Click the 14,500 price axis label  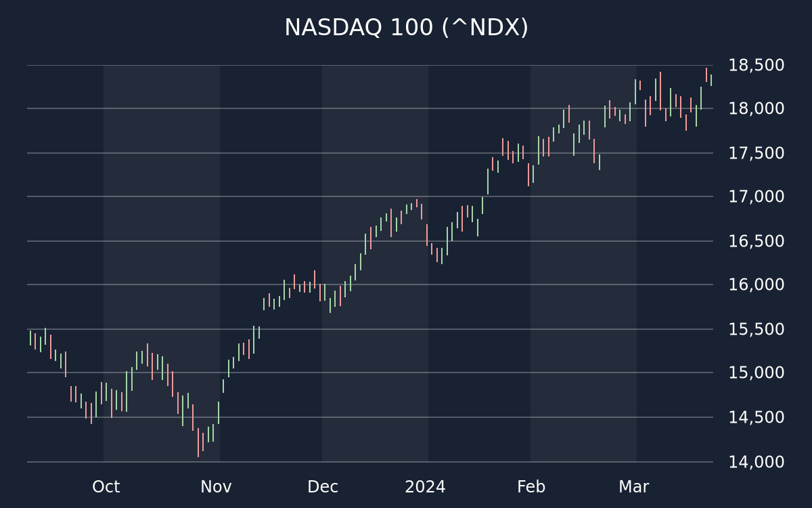pos(756,418)
